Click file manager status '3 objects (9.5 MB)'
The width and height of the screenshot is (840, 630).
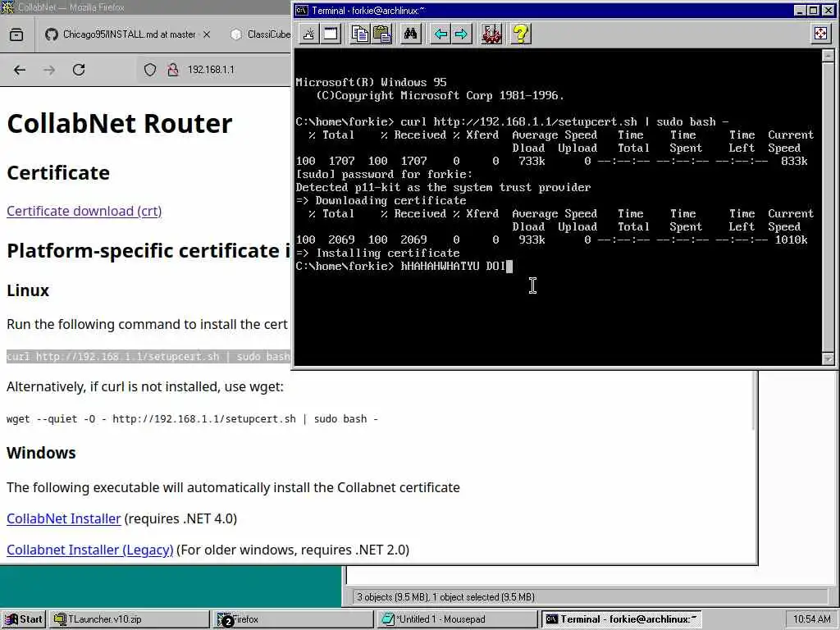tap(445, 597)
